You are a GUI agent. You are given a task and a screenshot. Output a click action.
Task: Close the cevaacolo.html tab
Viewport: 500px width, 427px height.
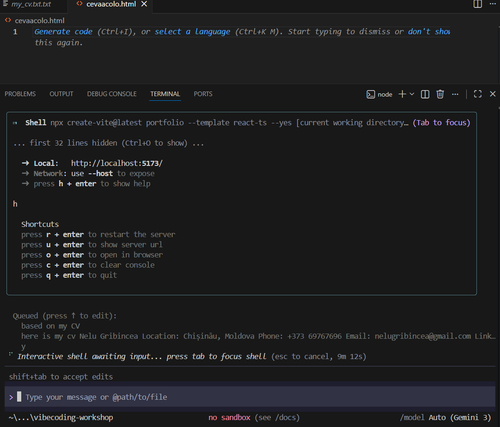click(144, 4)
